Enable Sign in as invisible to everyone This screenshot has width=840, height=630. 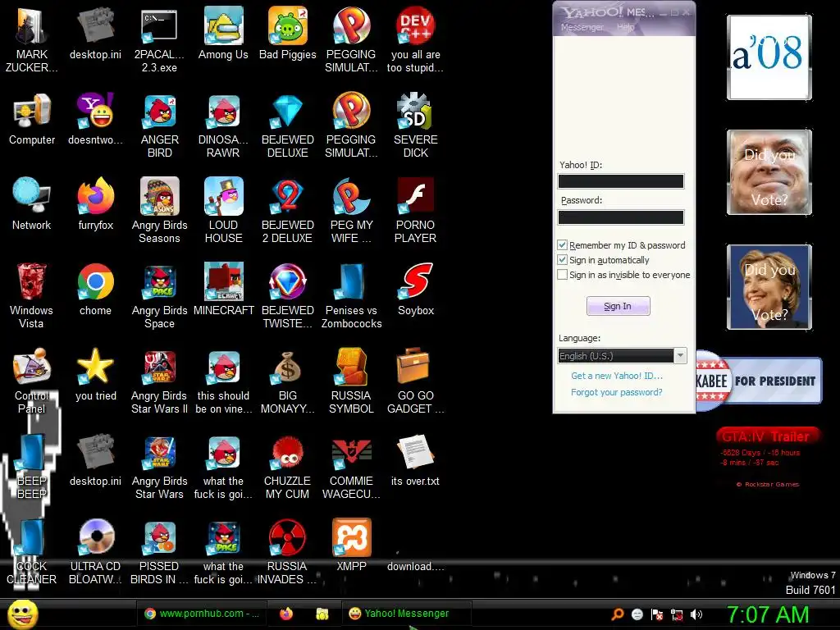[x=562, y=275]
